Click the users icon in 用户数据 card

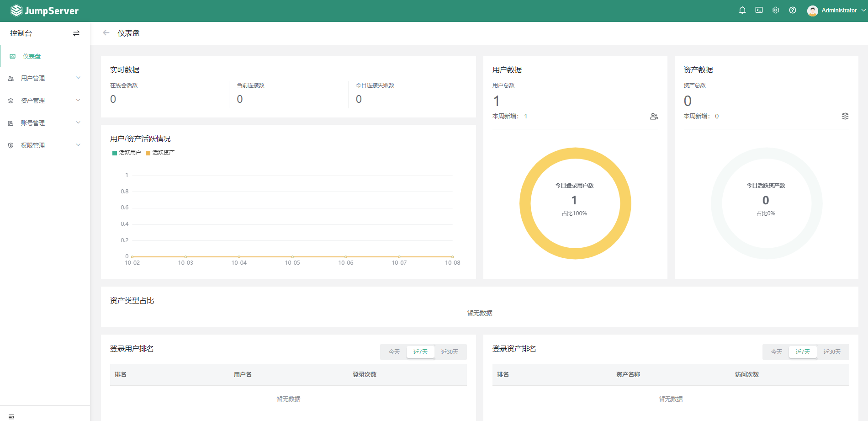point(654,117)
